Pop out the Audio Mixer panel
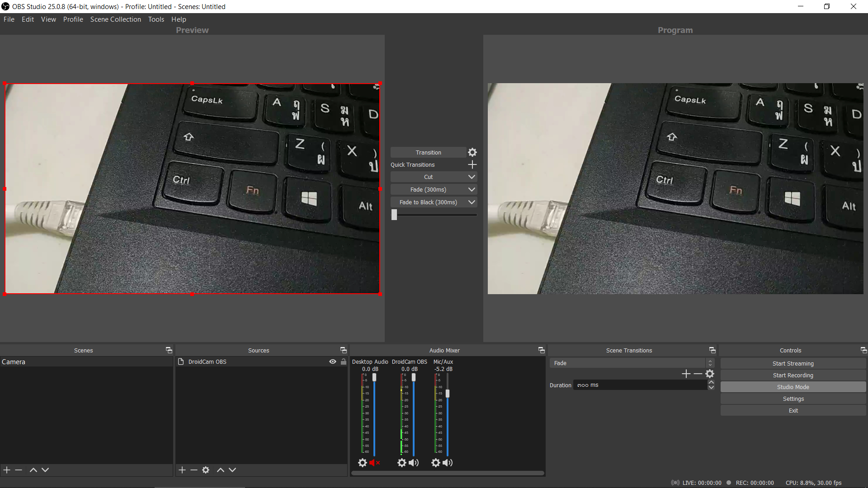The height and width of the screenshot is (488, 868). tap(541, 350)
